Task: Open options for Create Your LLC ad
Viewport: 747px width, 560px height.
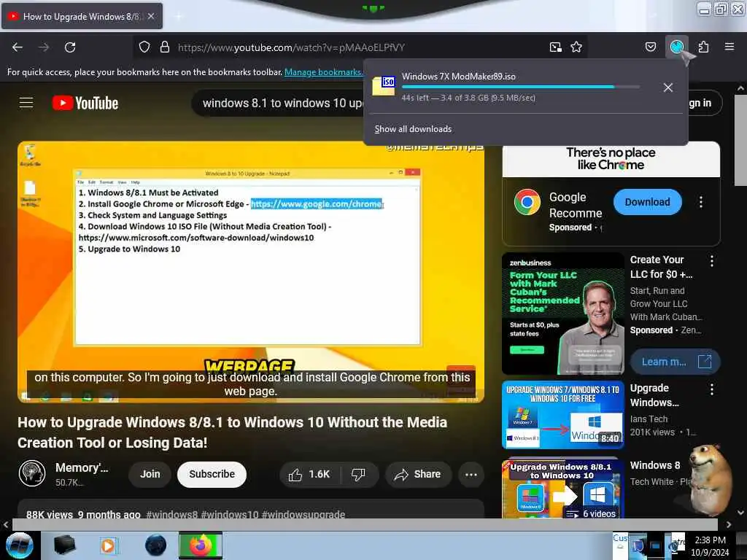Action: pyautogui.click(x=712, y=261)
